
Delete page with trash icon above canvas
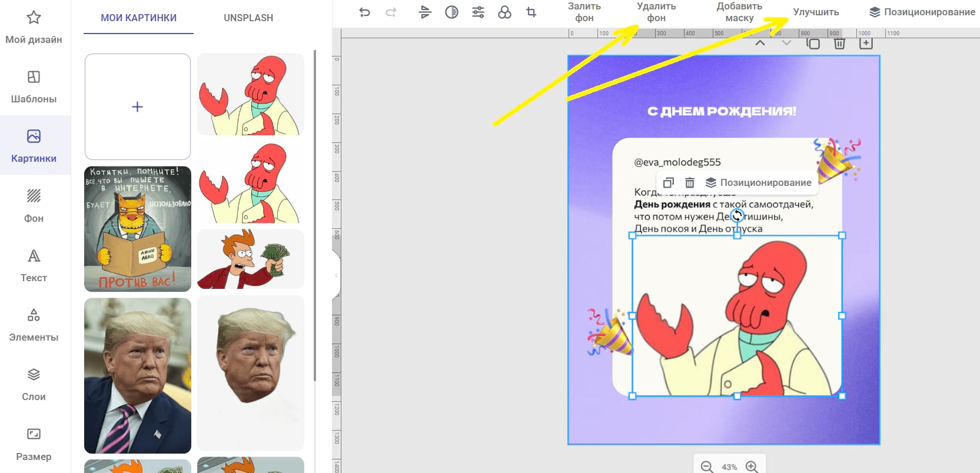(x=839, y=43)
